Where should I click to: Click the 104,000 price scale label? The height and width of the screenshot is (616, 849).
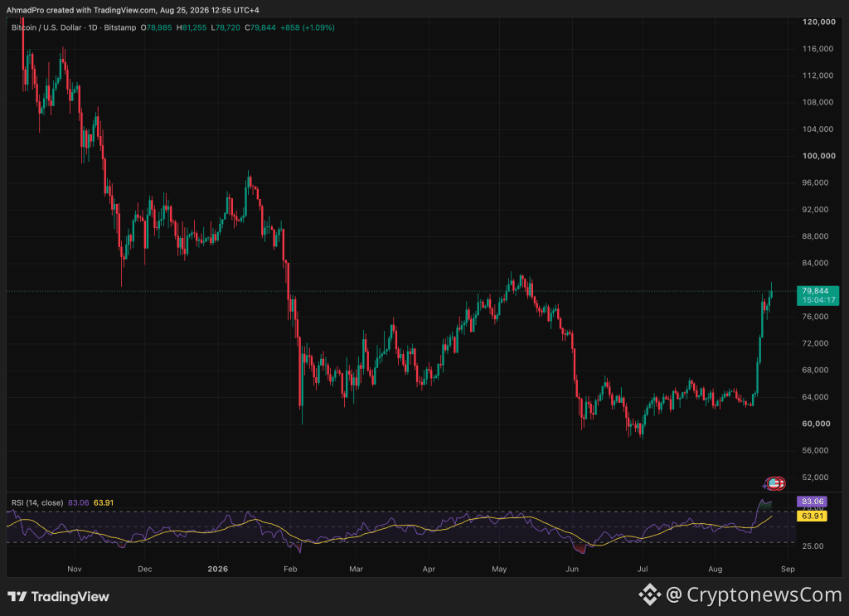pos(817,129)
